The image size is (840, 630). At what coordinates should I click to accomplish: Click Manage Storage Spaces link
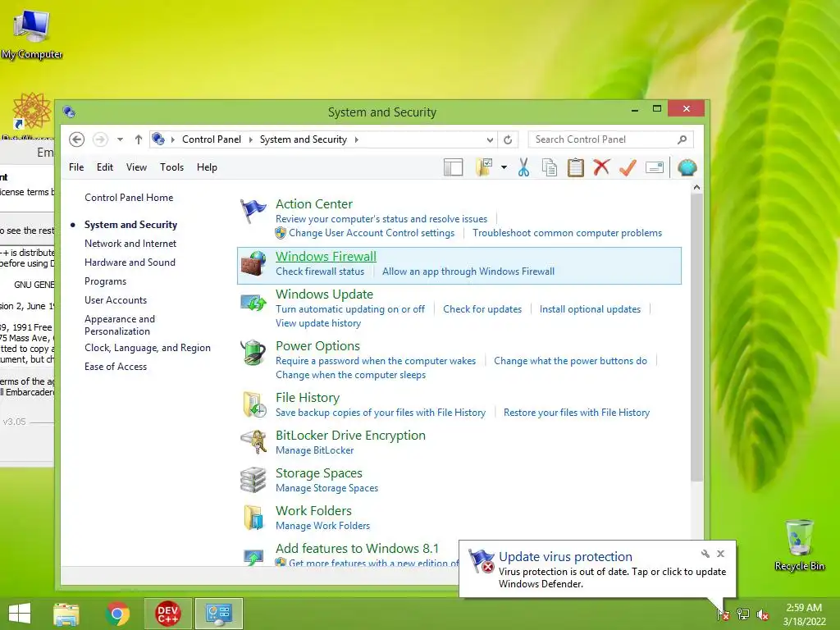click(x=326, y=488)
